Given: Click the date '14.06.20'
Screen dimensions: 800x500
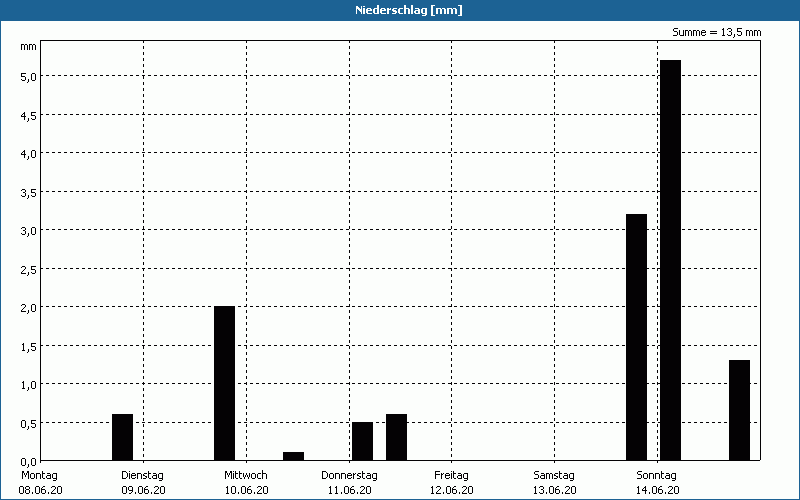Looking at the screenshot, I should 657,490.
